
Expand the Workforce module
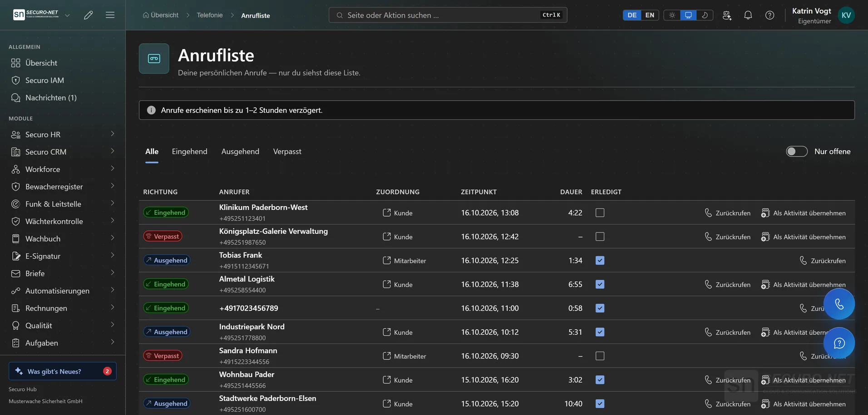pyautogui.click(x=63, y=169)
